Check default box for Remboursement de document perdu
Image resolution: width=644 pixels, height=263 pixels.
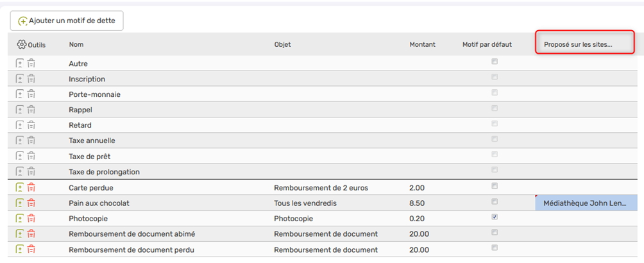click(x=494, y=248)
